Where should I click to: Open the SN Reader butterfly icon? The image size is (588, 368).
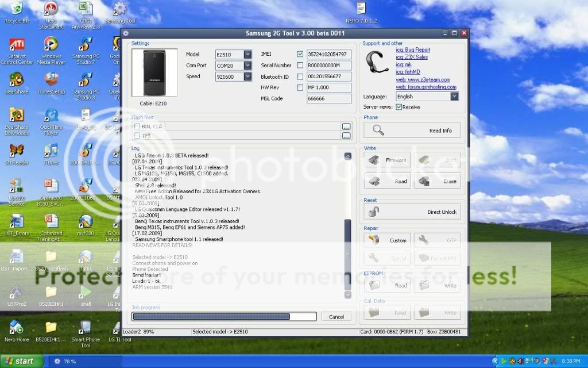click(17, 154)
